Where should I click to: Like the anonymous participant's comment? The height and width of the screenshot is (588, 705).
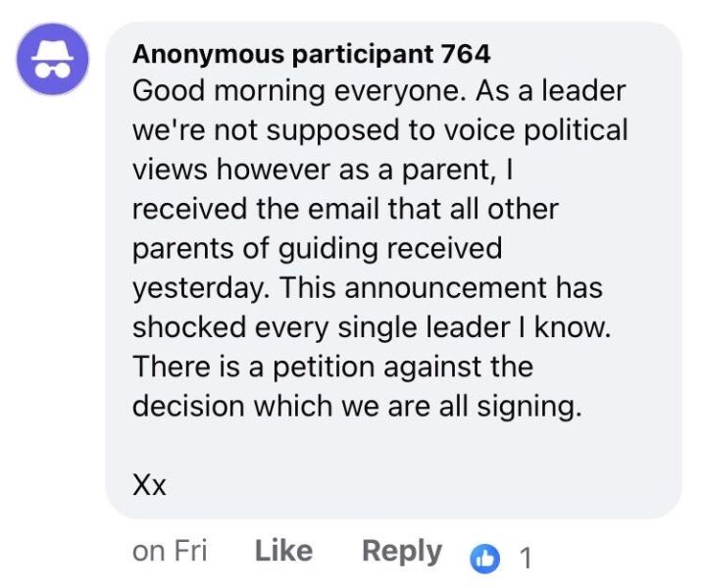[x=283, y=552]
